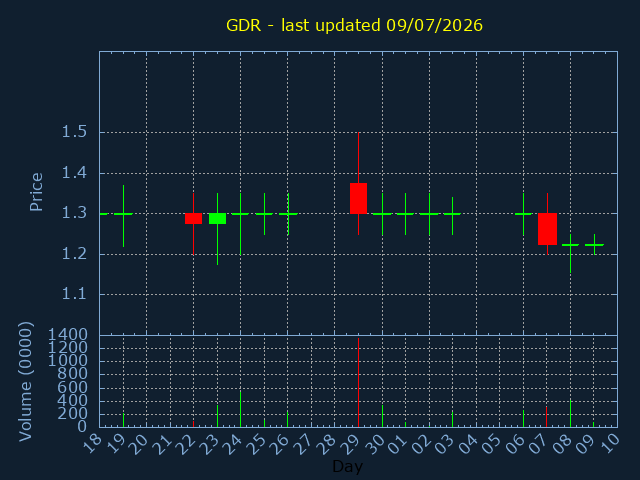The width and height of the screenshot is (640, 480).
Task: Click the green doji candle on day 06
Action: pyautogui.click(x=523, y=214)
